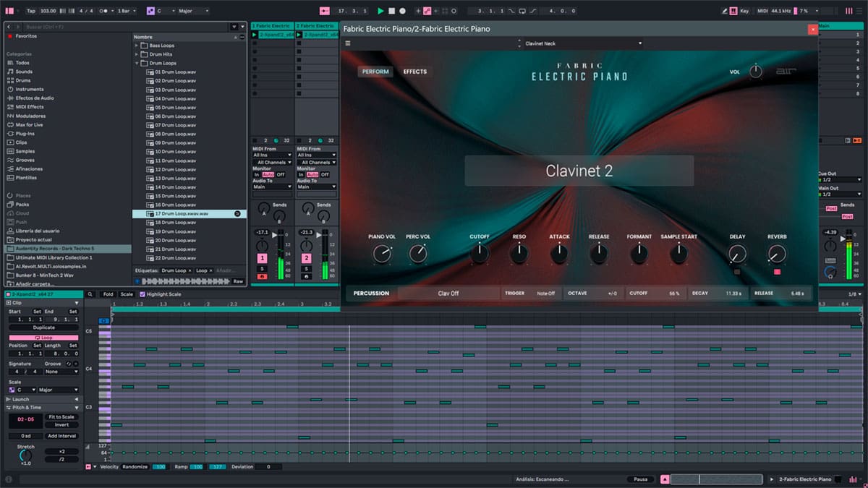
Task: Arm track 1 for recording
Action: 262,276
